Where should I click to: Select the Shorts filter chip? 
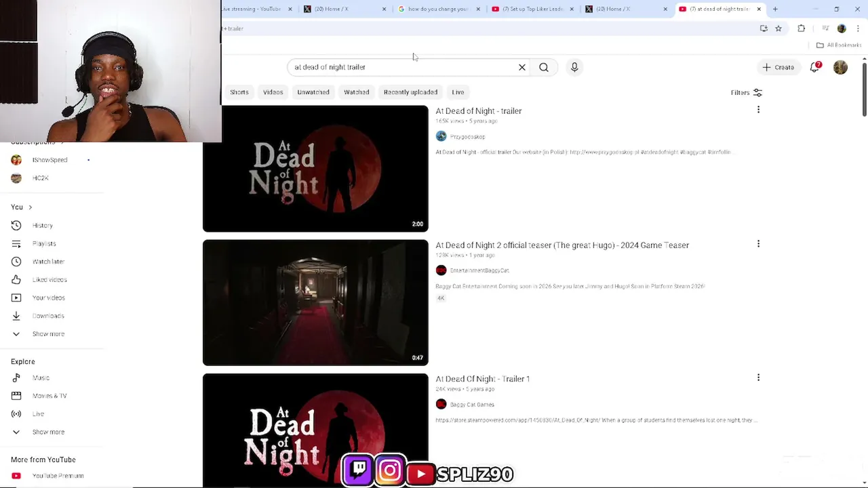pyautogui.click(x=239, y=92)
